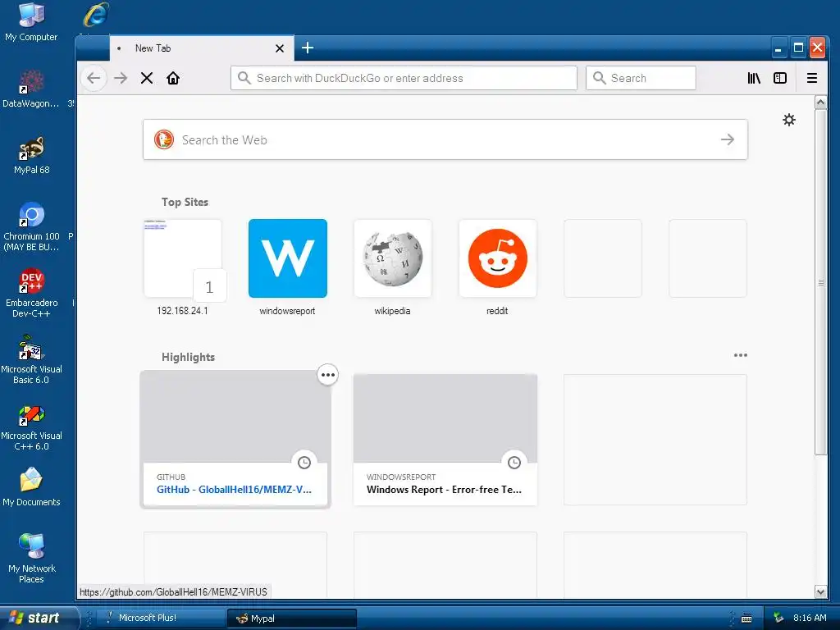This screenshot has width=840, height=630.
Task: Click the DuckDuckGo logo in search box
Action: pyautogui.click(x=164, y=139)
